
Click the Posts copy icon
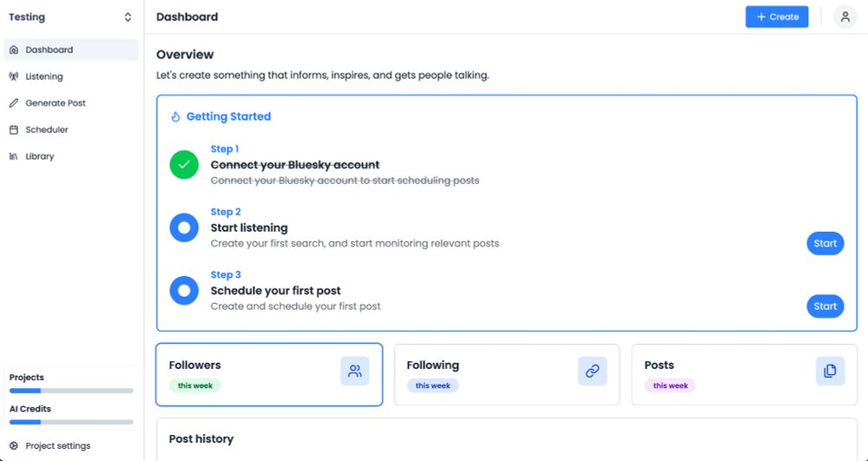point(830,371)
